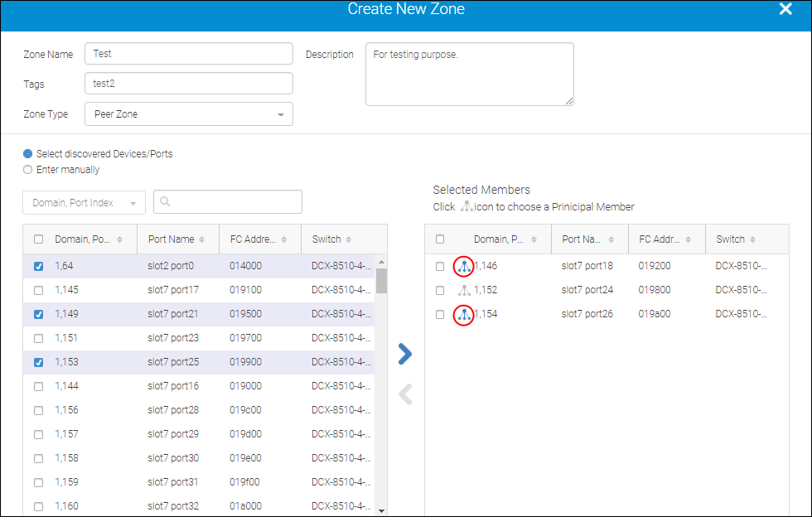Click Principal Member icon for 1,152
This screenshot has width=812, height=517.
(464, 289)
